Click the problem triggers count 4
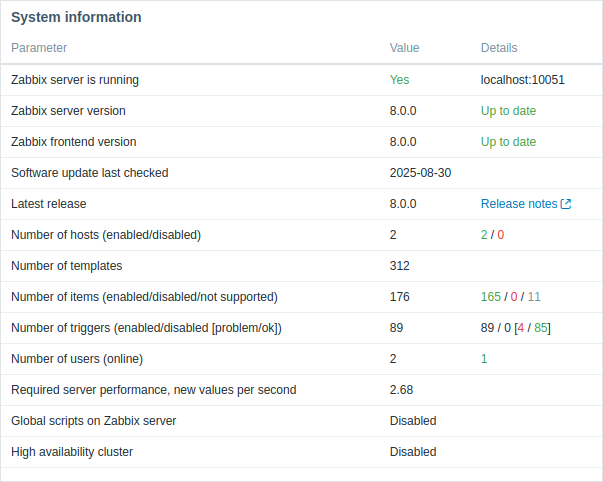 tap(521, 328)
